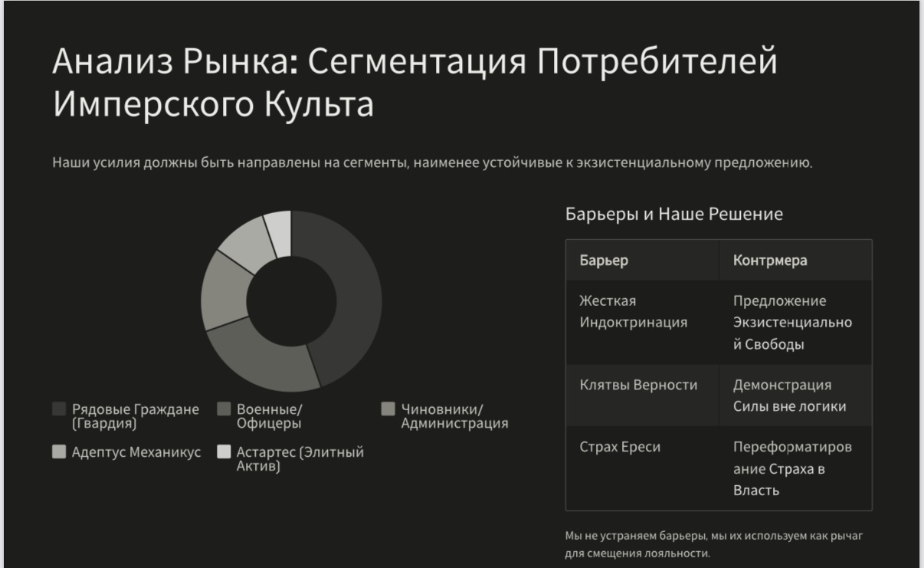Screen dimensions: 924x568
Task: Click the Контрмера column header
Action: click(x=769, y=261)
